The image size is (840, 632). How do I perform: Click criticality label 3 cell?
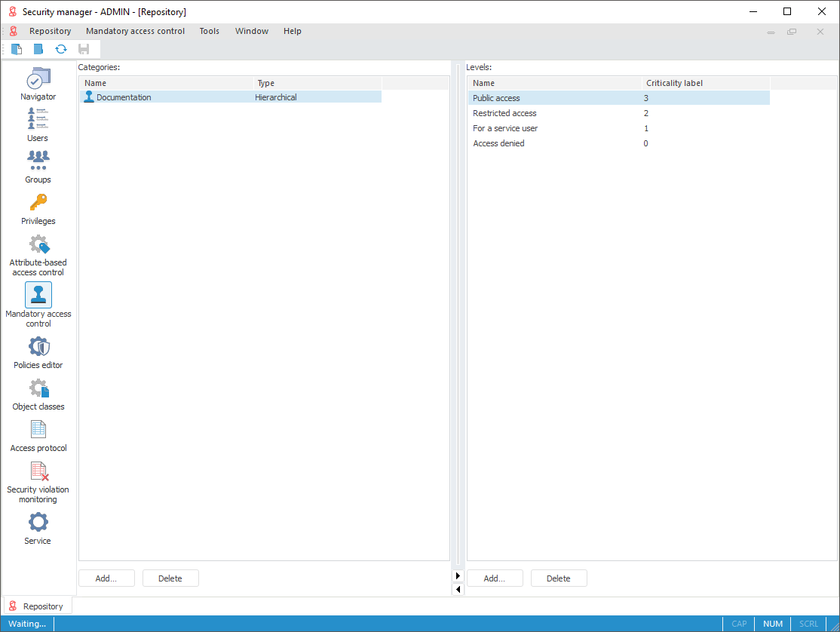[x=646, y=98]
